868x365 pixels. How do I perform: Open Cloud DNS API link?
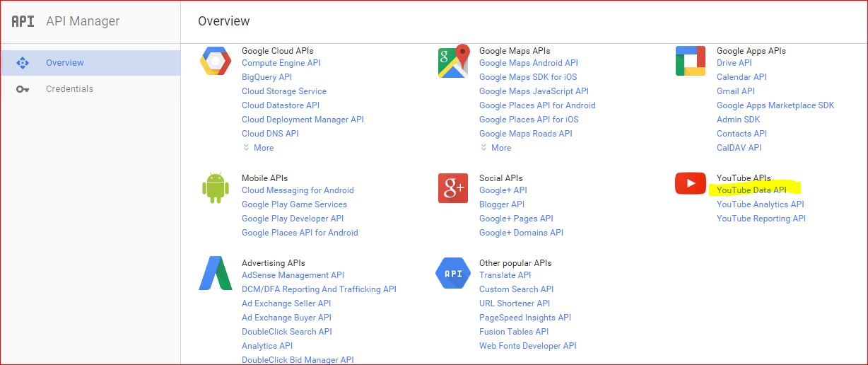pos(270,134)
